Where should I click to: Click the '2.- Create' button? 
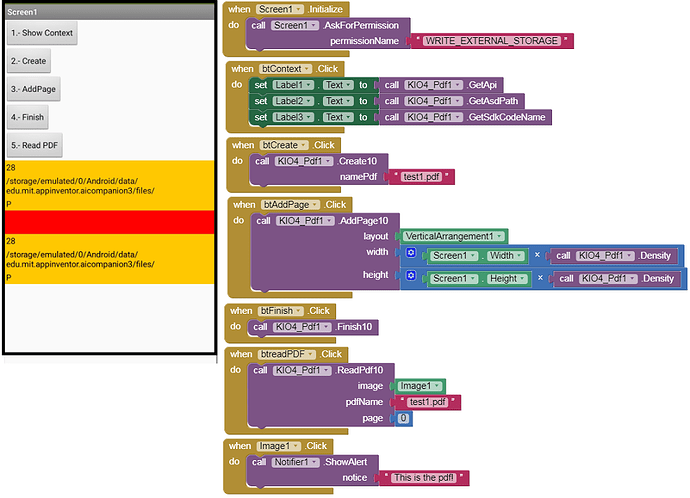(x=29, y=61)
